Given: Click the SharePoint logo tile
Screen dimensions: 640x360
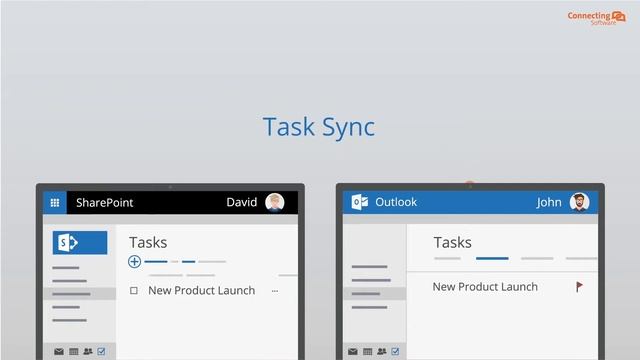Looking at the screenshot, I should click(x=80, y=242).
